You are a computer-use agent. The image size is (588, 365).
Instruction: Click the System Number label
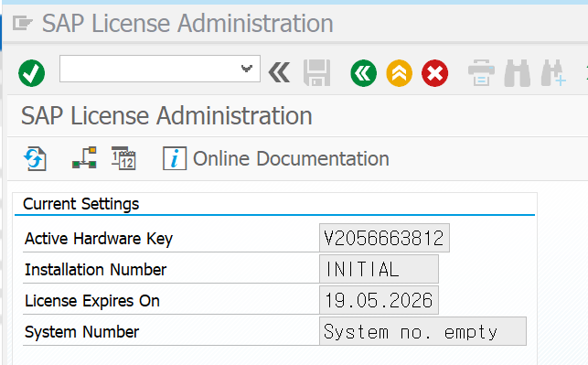coord(81,332)
